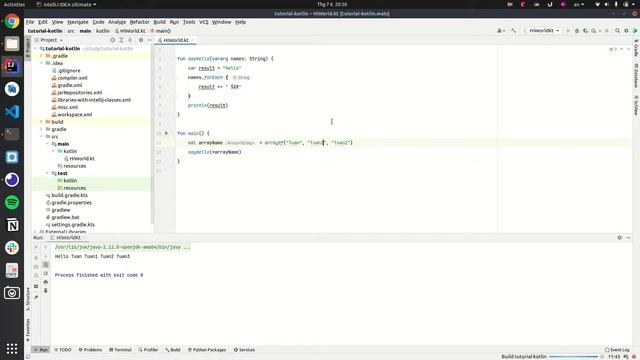Clear console output with trash icon

(45, 291)
